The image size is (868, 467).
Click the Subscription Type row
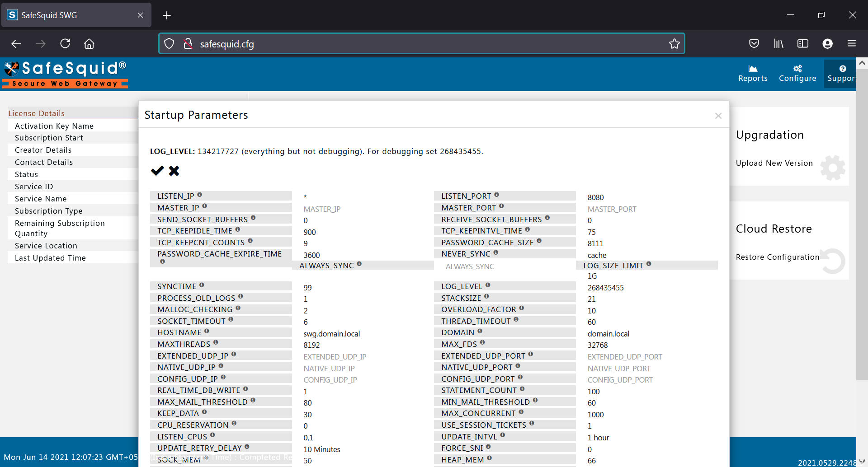click(73, 211)
